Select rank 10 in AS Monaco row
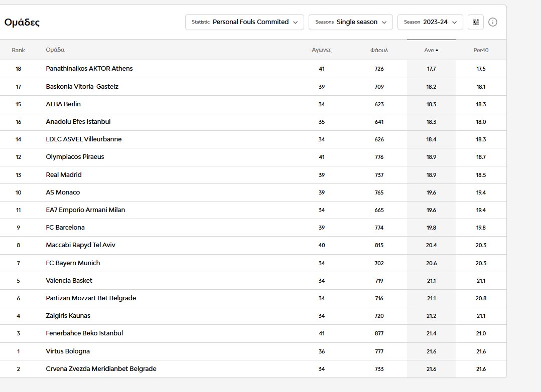The image size is (541, 392). pos(18,192)
